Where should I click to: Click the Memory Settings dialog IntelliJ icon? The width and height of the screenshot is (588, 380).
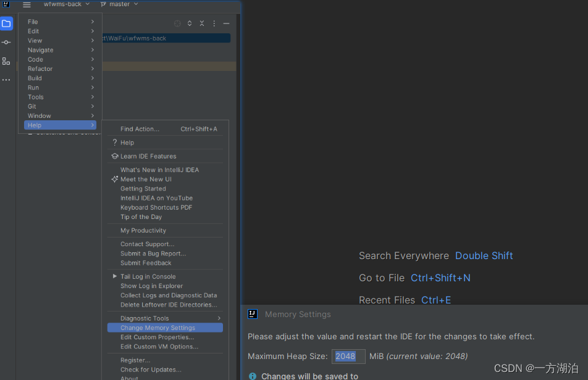tap(253, 314)
